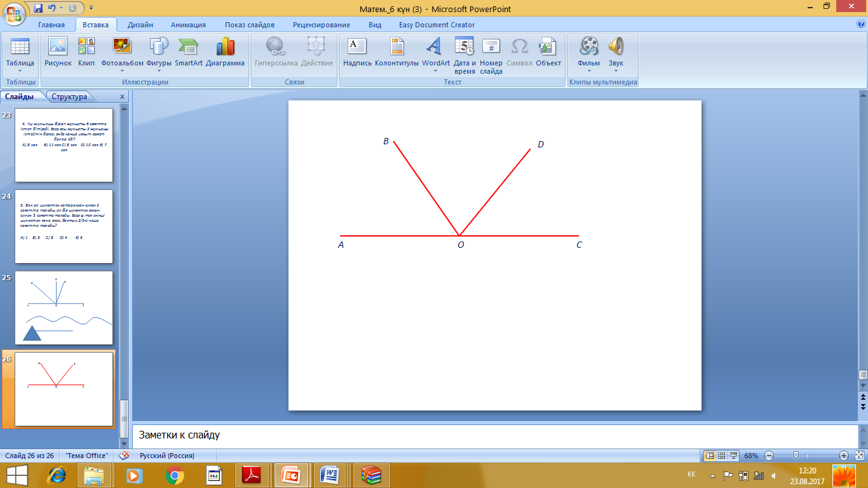Expand the Фигуры shapes dropdown
This screenshot has height=488, width=868.
158,71
